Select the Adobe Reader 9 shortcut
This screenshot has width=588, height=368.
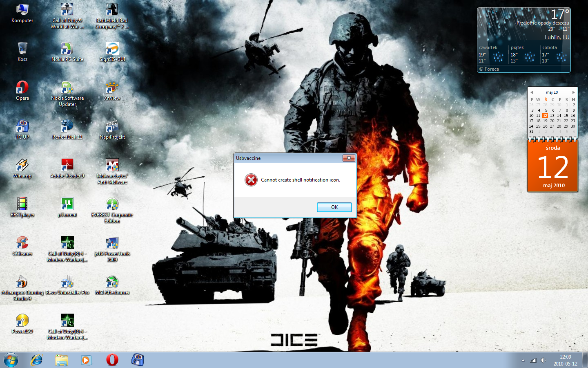tap(67, 168)
